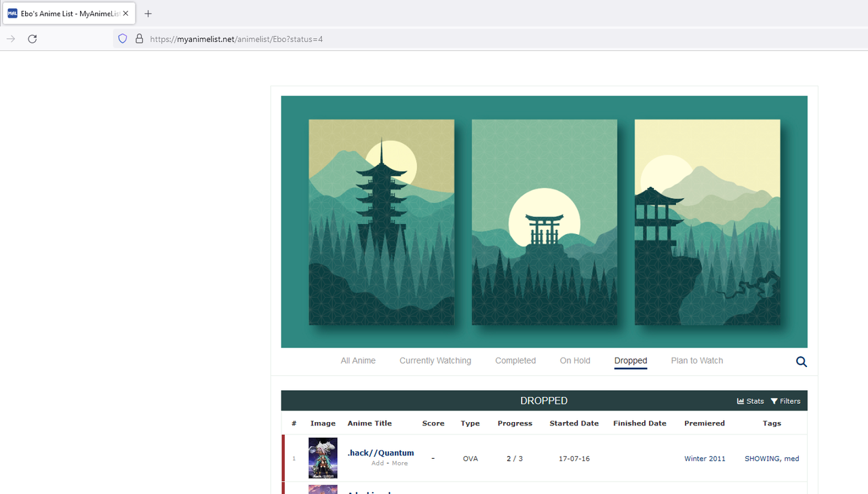Open the Filters panel
868x494 pixels.
coord(786,401)
